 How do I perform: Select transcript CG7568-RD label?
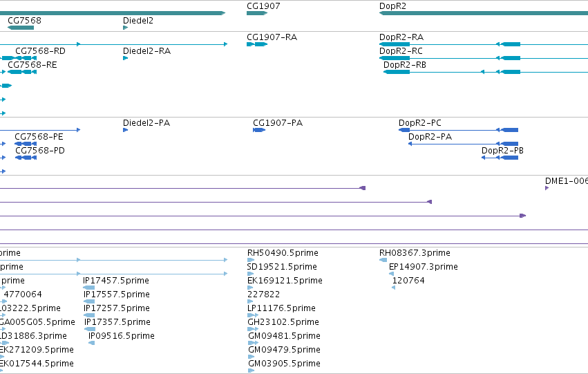(40, 51)
